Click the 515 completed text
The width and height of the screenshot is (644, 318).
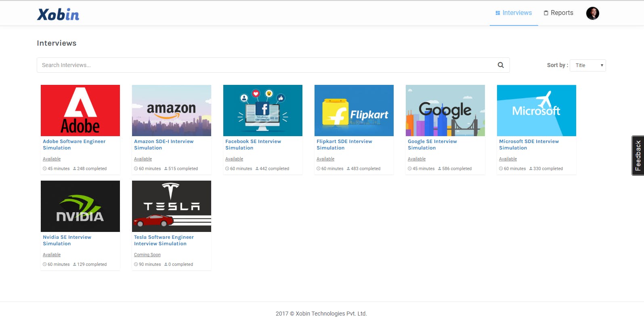(x=183, y=169)
